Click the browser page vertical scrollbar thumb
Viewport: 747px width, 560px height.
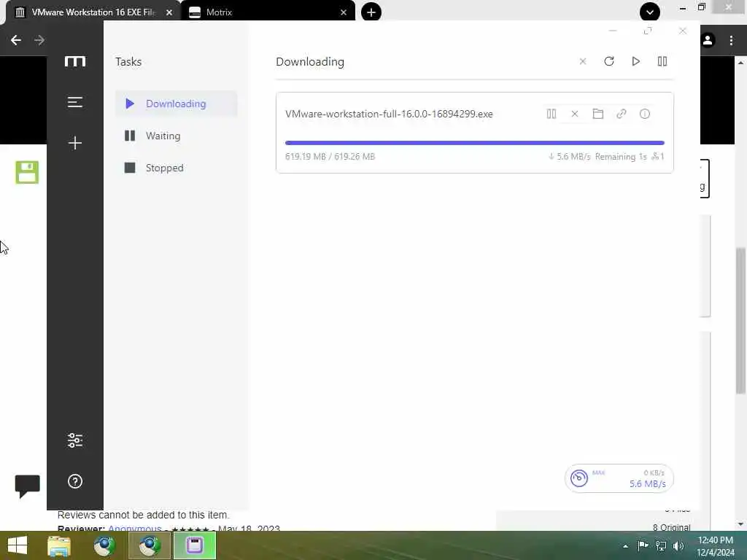tap(741, 321)
